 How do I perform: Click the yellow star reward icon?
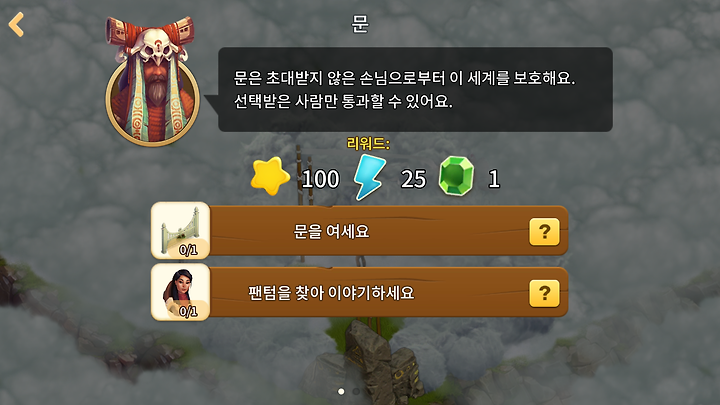[x=270, y=176]
